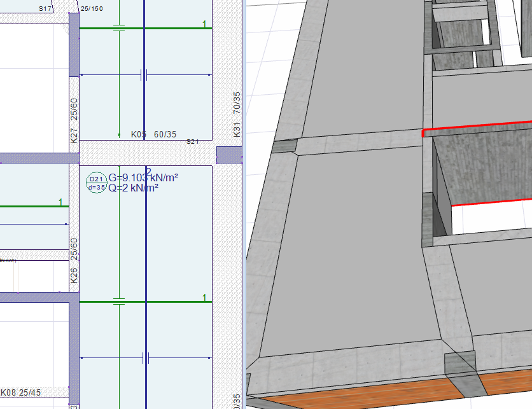Select the purple column right of S21

tap(228, 155)
